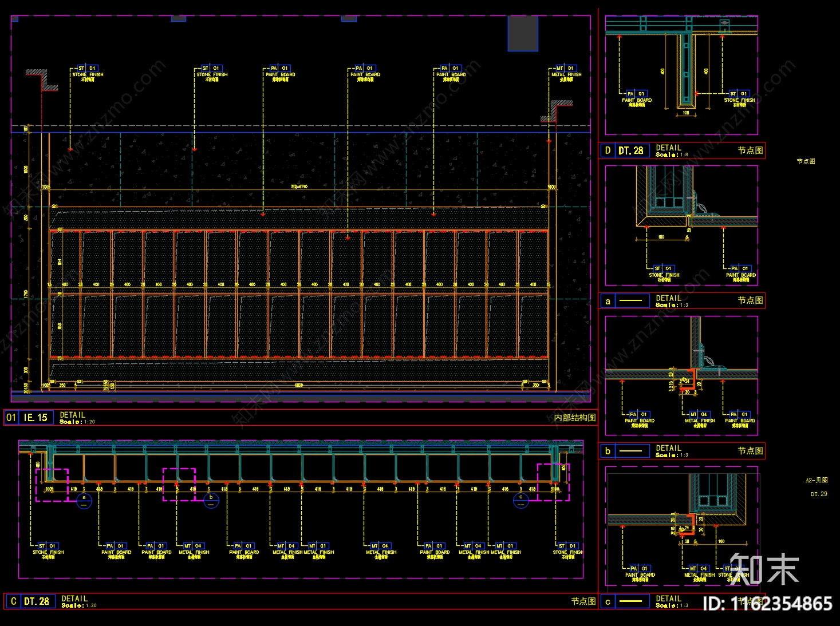Screen dimensions: 840x626
Task: Click the standalone "节点图" text at far right
Action: coord(806,161)
